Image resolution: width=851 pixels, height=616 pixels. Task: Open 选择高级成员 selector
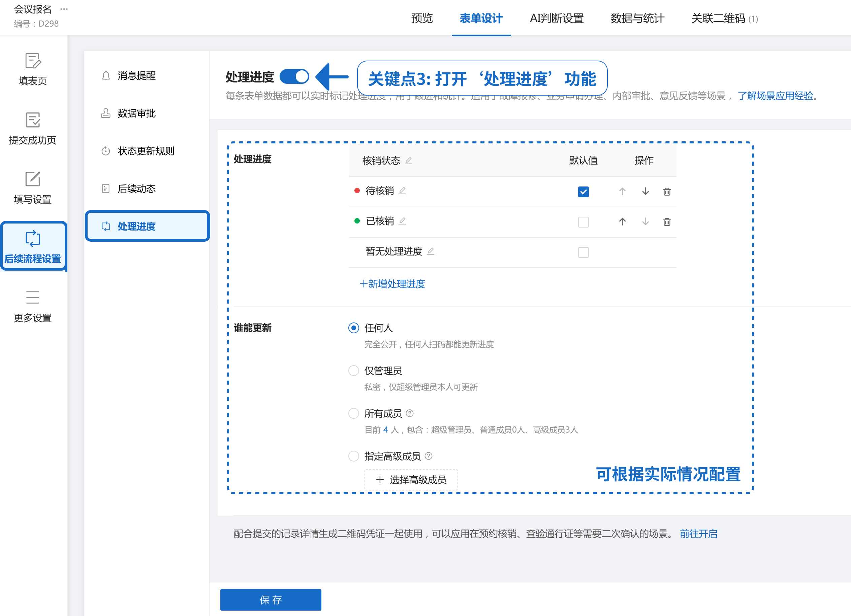click(x=411, y=480)
